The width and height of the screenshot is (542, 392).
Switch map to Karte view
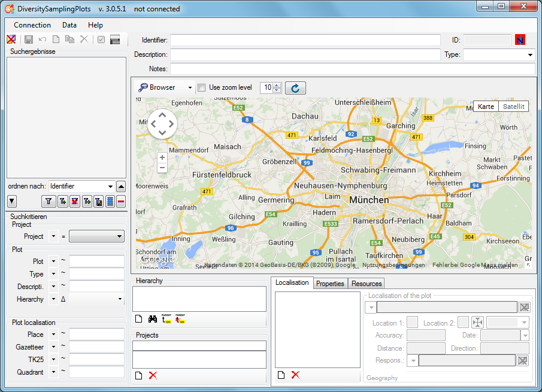click(x=486, y=107)
